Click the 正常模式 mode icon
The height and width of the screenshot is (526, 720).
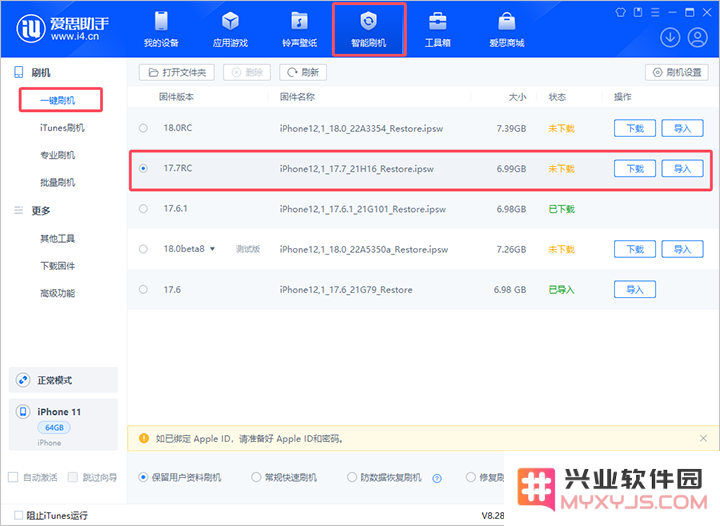[23, 380]
